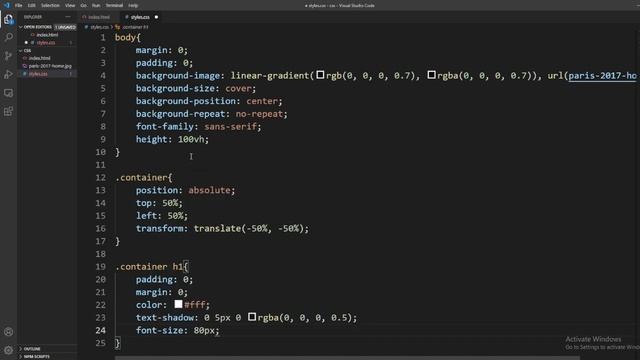640x360 pixels.
Task: Click 'font-family: sans-serif;' text
Action: click(x=198, y=127)
